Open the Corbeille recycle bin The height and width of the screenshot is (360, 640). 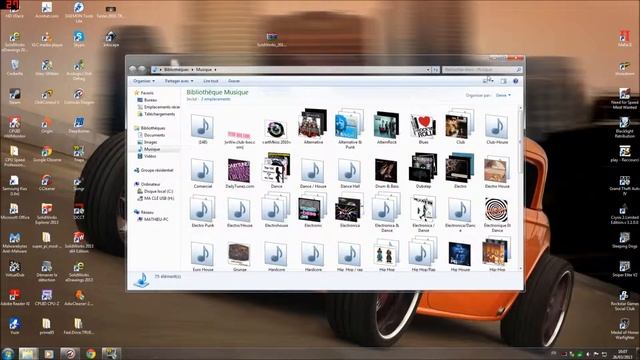[x=14, y=68]
